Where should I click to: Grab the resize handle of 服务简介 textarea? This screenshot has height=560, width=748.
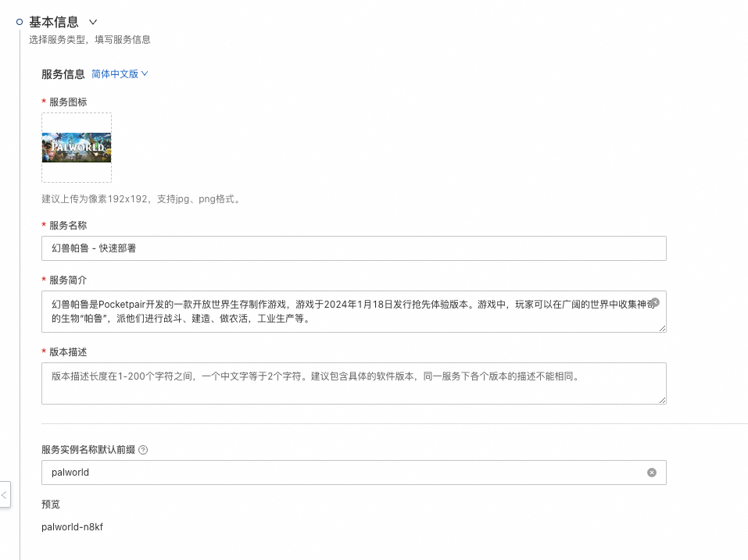coord(662,328)
